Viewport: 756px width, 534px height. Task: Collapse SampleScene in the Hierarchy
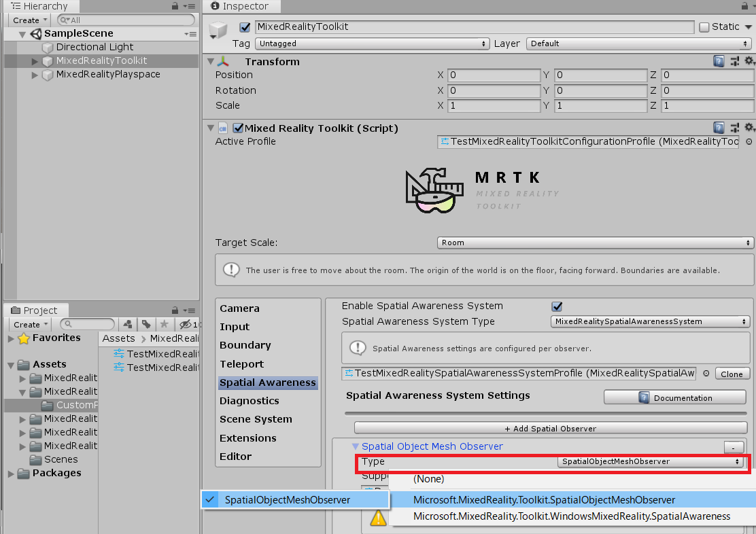[22, 34]
